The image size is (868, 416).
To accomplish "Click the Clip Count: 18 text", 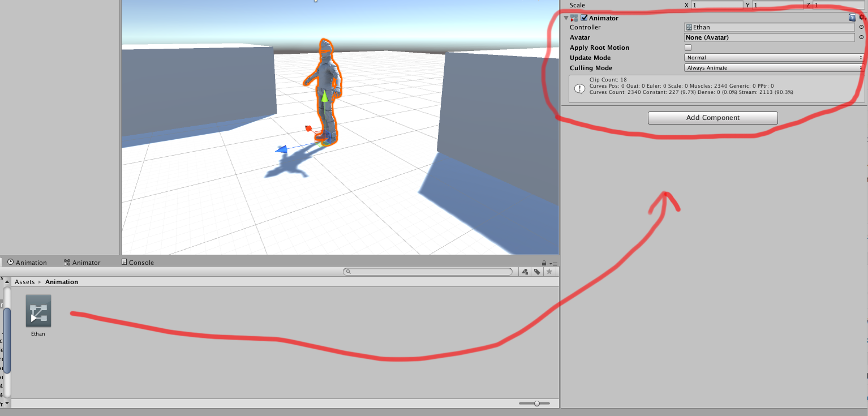I will click(x=608, y=80).
